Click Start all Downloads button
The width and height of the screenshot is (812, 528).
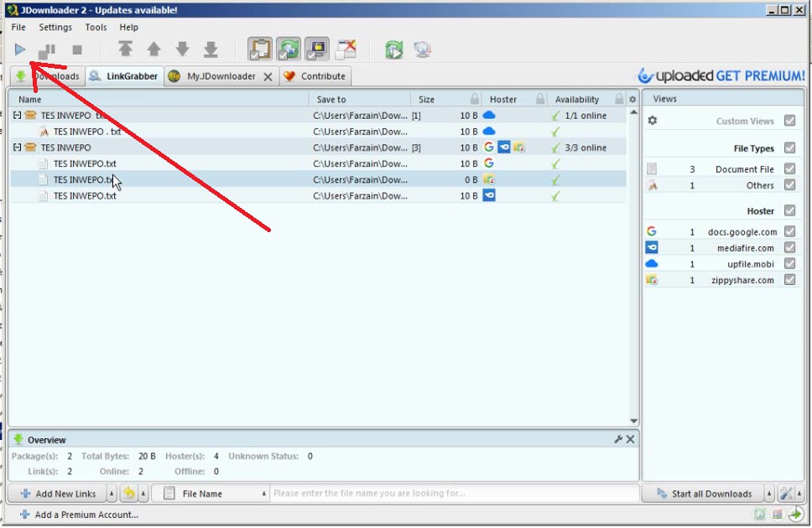(703, 494)
